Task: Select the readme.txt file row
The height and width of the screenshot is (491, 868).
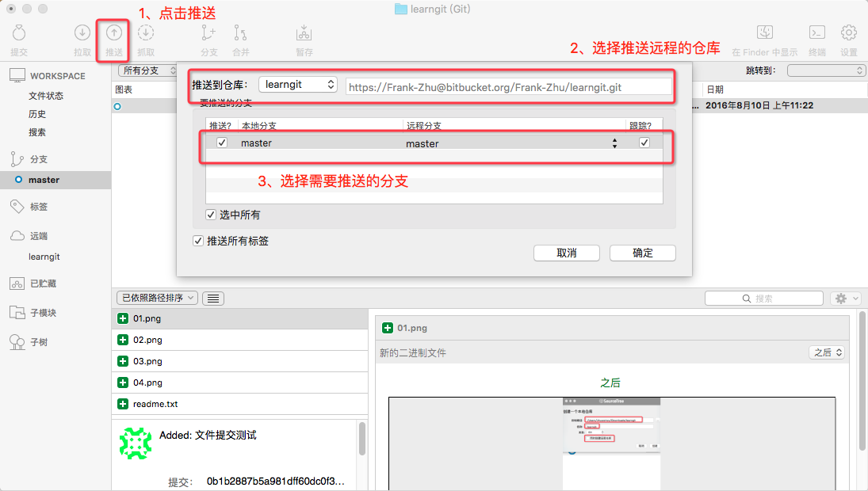Action: coord(239,404)
